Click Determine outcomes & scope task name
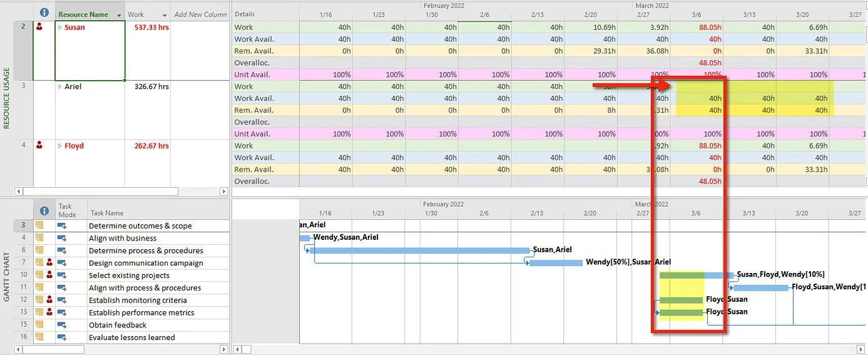Viewport: 868px width, 355px height. pos(140,225)
